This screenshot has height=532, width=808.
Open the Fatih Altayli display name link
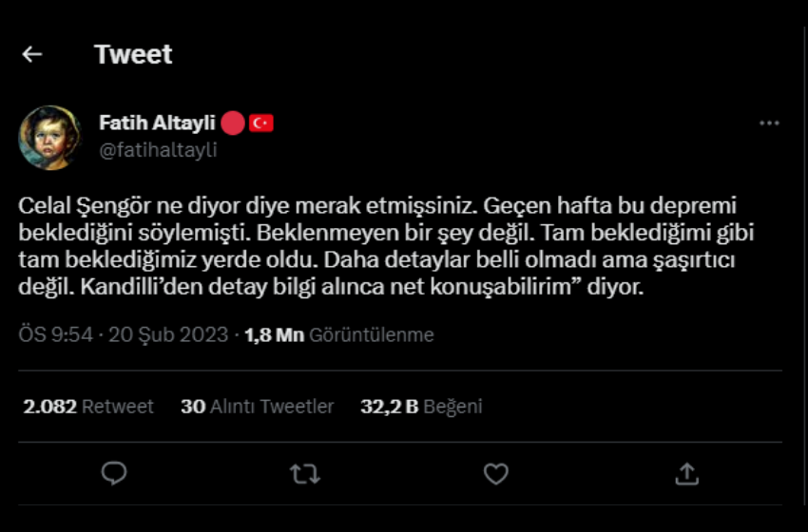(157, 123)
